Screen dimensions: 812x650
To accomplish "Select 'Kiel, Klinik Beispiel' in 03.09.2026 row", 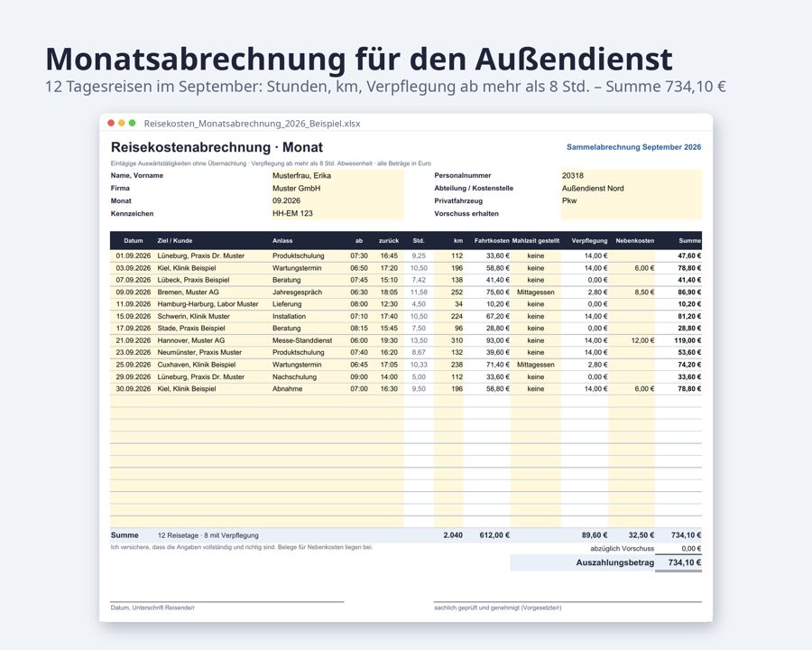I will pyautogui.click(x=187, y=268).
